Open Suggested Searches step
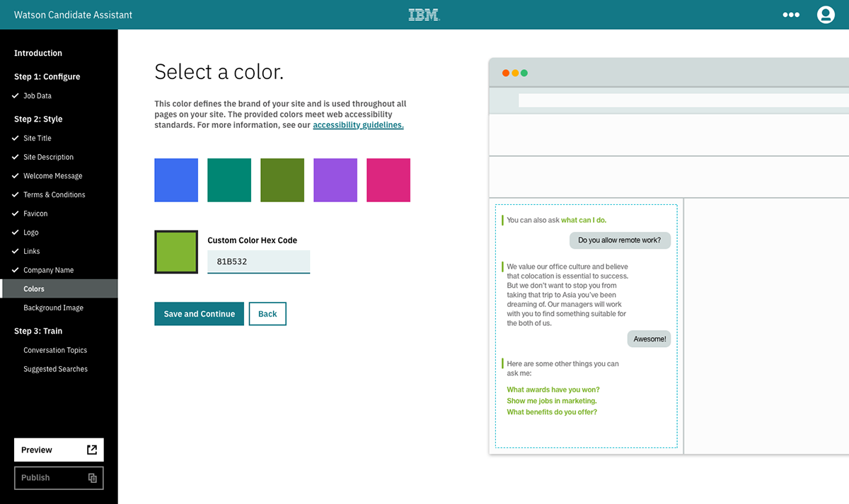Image resolution: width=849 pixels, height=504 pixels. coord(55,369)
